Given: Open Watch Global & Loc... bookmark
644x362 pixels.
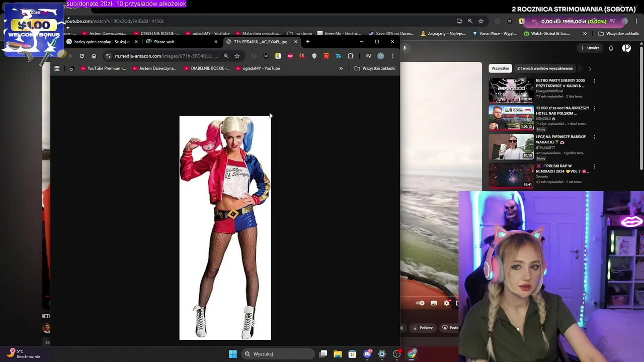Looking at the screenshot, I should point(547,34).
